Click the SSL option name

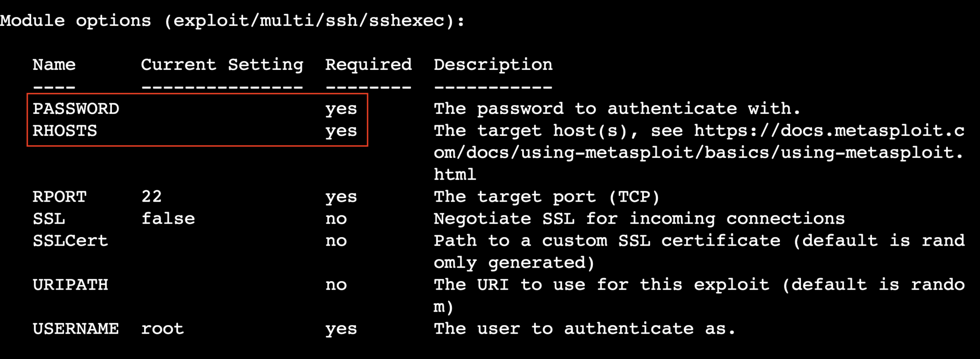pyautogui.click(x=48, y=219)
